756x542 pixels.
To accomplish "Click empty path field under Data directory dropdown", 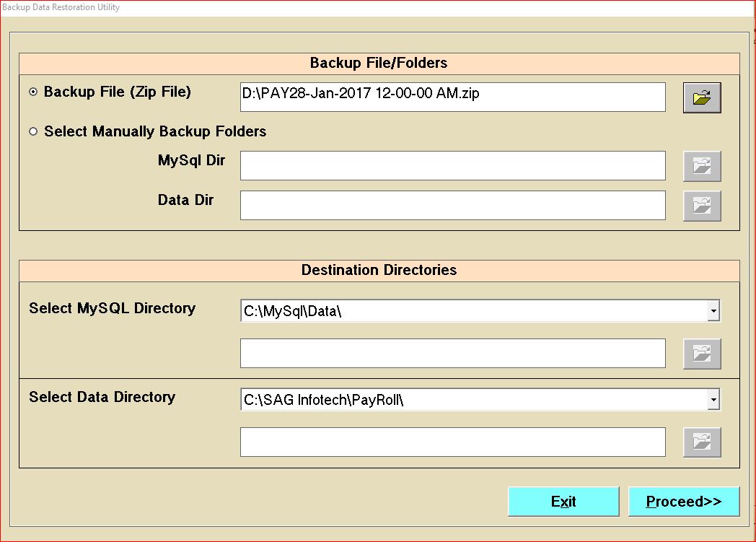I will tap(452, 442).
